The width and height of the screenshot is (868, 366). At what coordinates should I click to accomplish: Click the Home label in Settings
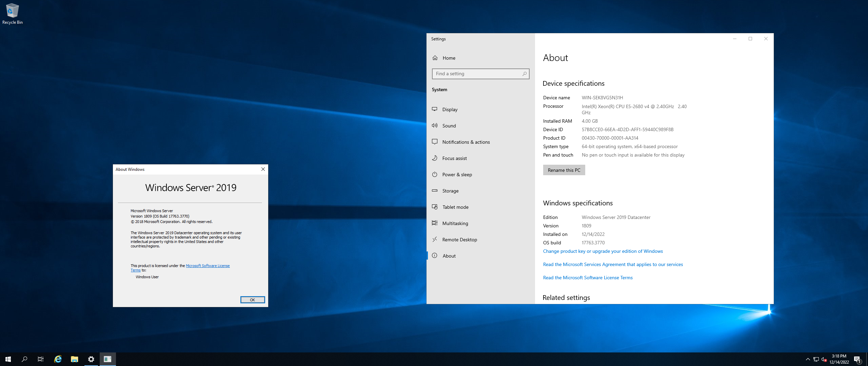449,58
